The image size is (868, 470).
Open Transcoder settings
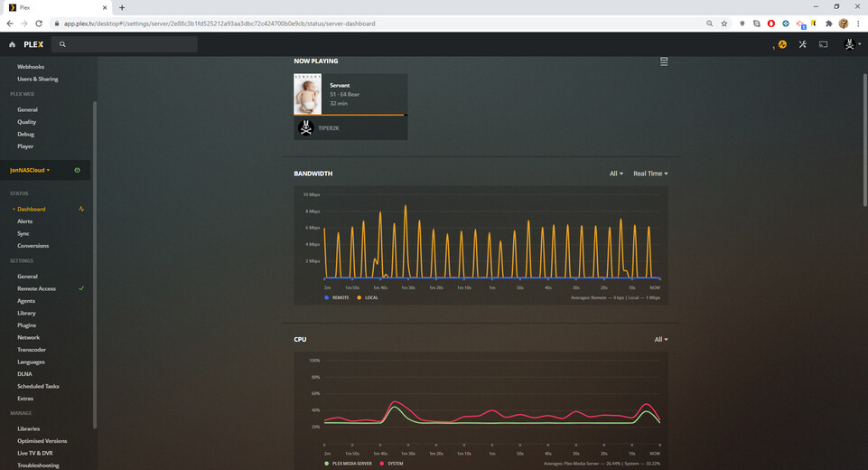pyautogui.click(x=32, y=350)
